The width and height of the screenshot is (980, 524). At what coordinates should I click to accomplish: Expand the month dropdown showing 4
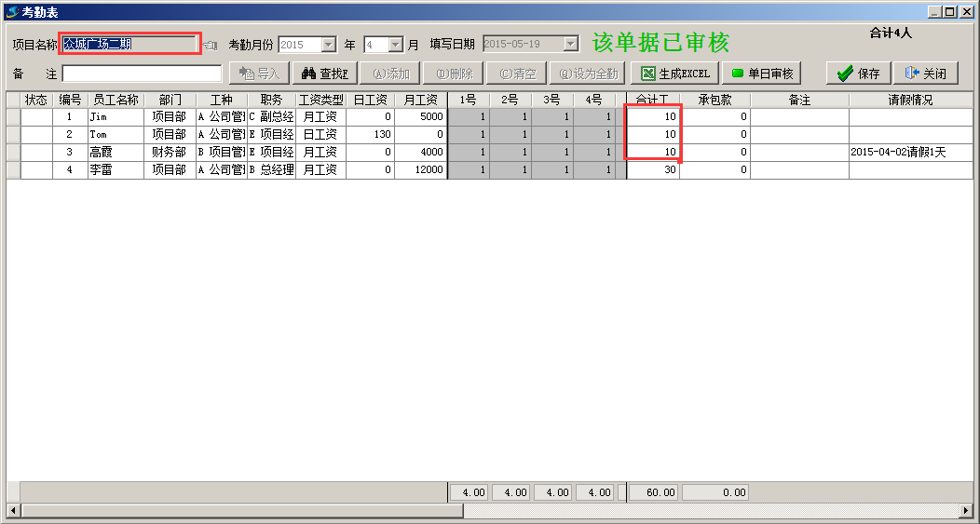395,45
